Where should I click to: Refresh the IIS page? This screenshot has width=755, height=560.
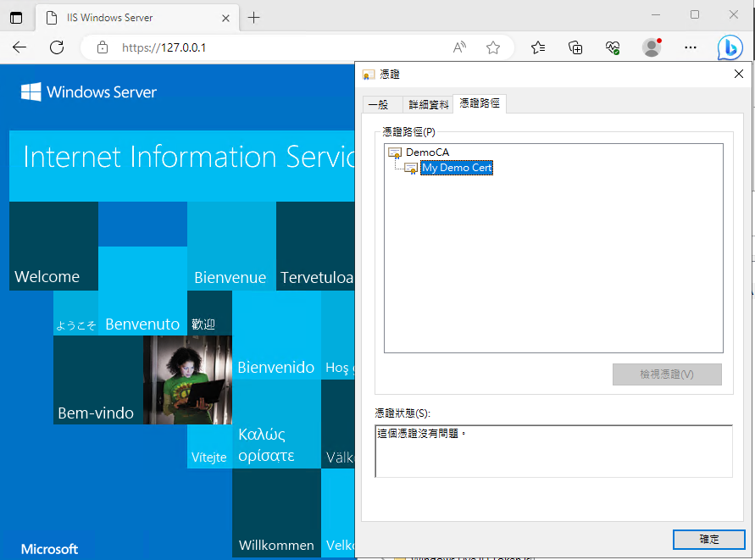point(57,48)
